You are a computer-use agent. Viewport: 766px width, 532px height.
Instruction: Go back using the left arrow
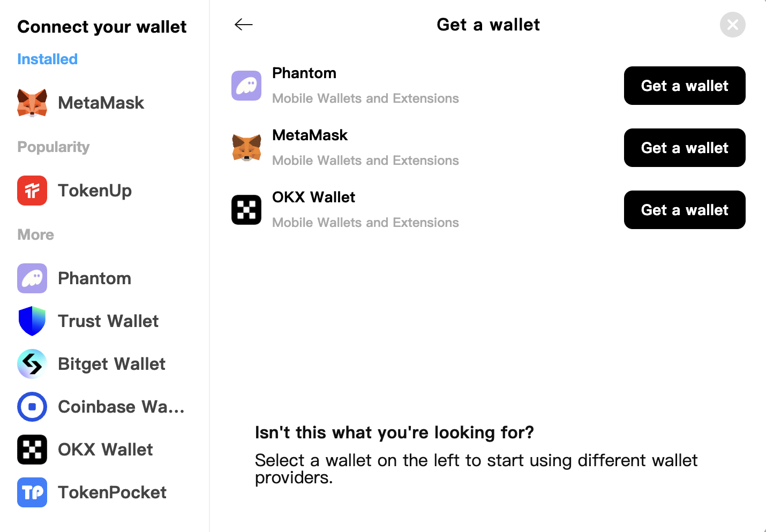pos(244,25)
